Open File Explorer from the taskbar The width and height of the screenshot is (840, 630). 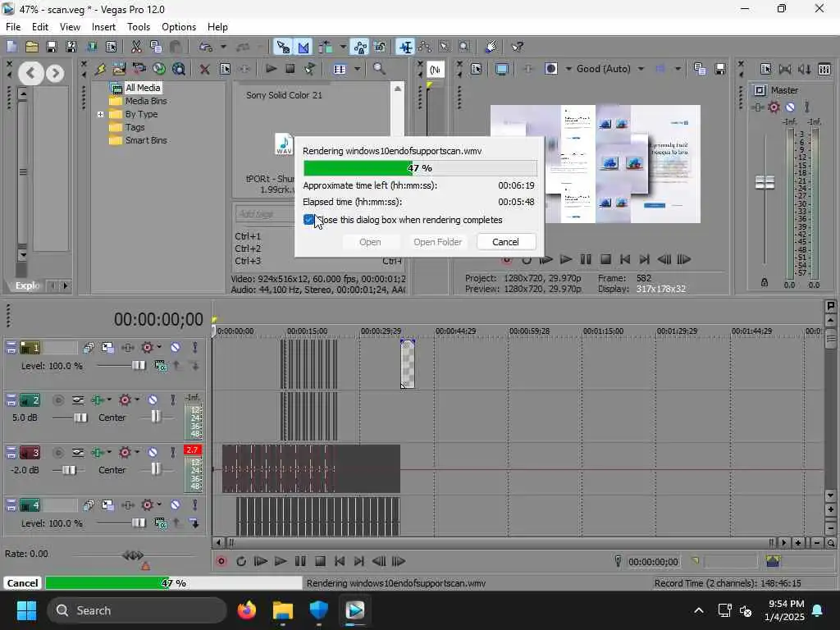283,610
